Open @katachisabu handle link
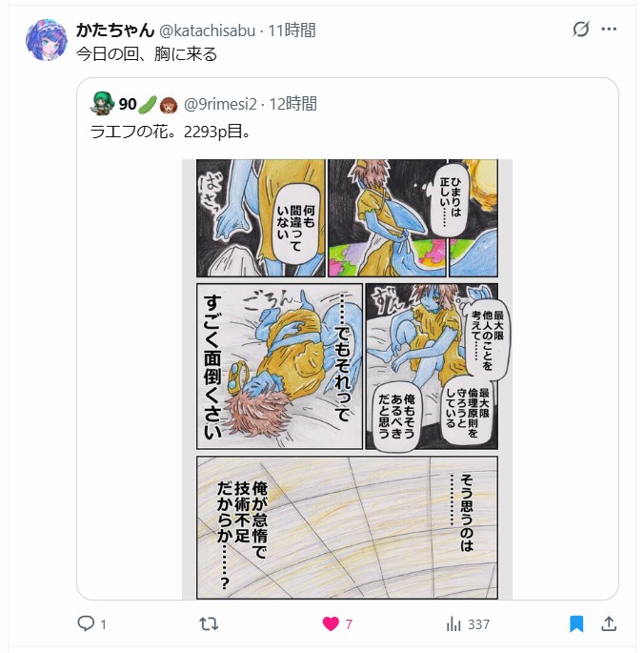Screen dimensions: 644x653 point(208,31)
